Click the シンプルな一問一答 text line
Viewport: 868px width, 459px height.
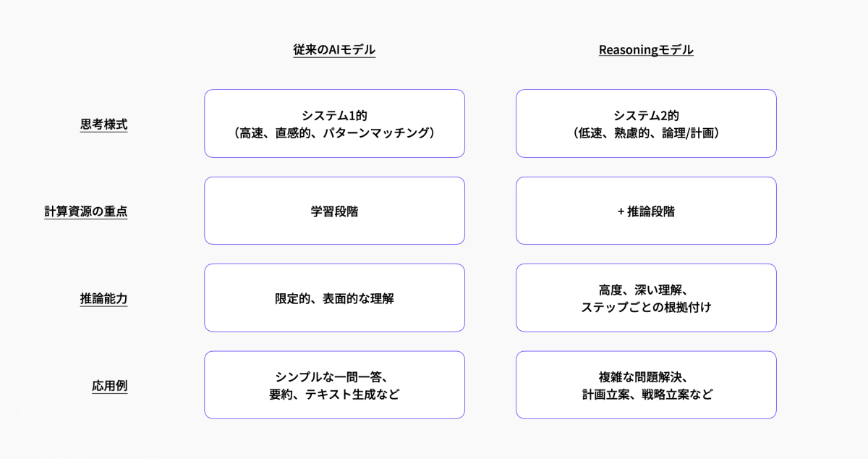(334, 376)
